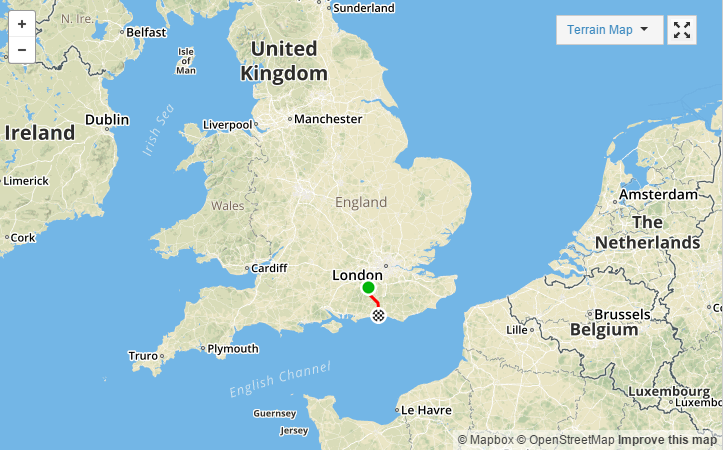Zoom in with the plus button
This screenshot has width=726, height=450.
[x=22, y=24]
